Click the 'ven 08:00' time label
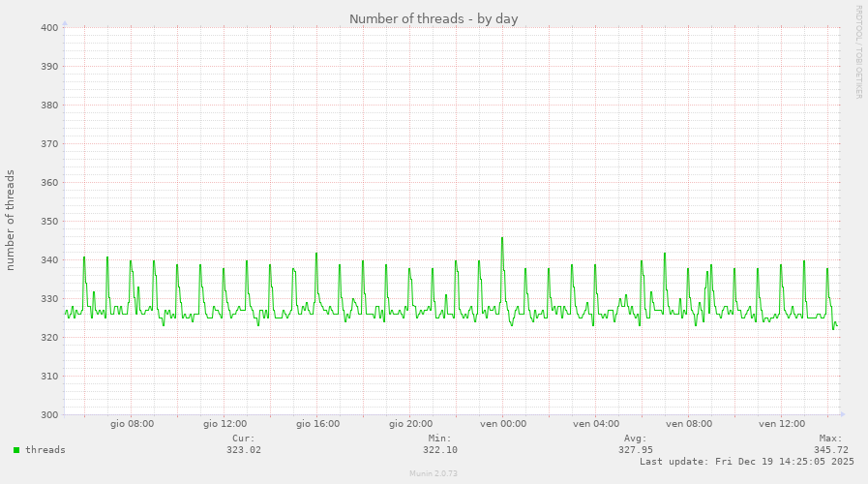Screen dimensions: 868x484 [689, 424]
